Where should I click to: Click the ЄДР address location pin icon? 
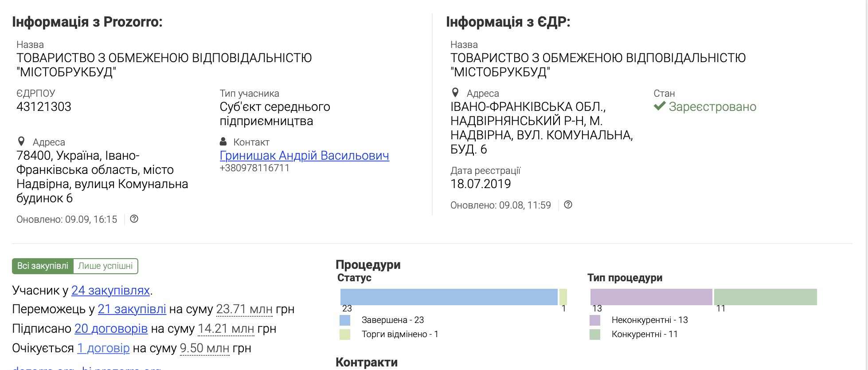point(455,93)
